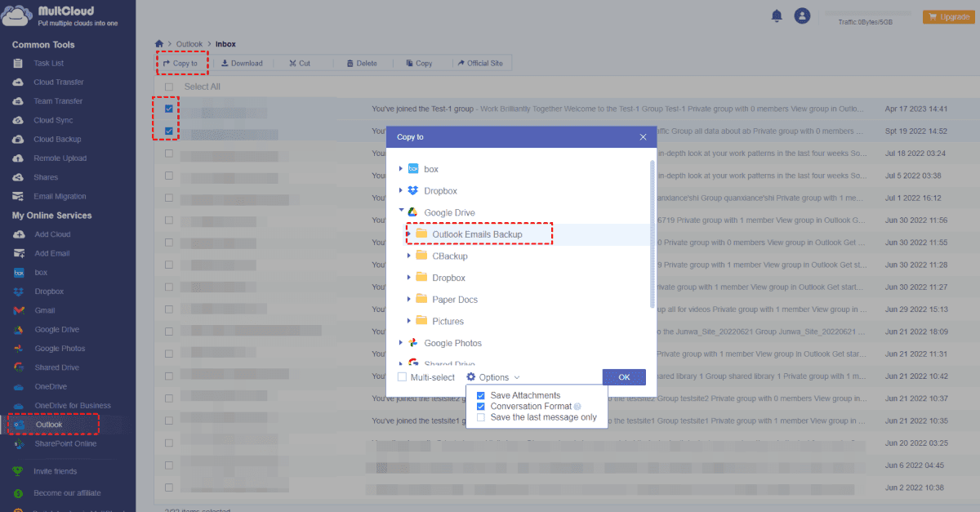Click Copy in the toolbar
The image size is (980, 512).
click(x=419, y=63)
